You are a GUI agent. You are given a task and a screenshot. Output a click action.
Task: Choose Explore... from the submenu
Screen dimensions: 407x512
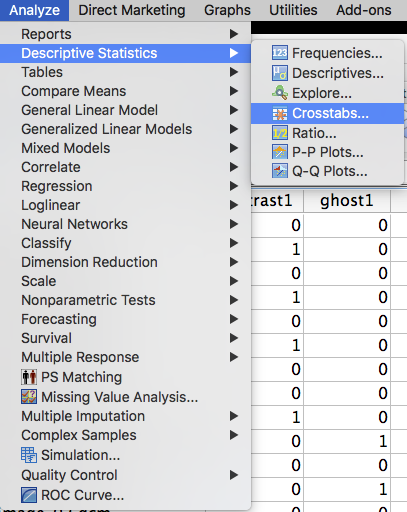click(x=327, y=93)
